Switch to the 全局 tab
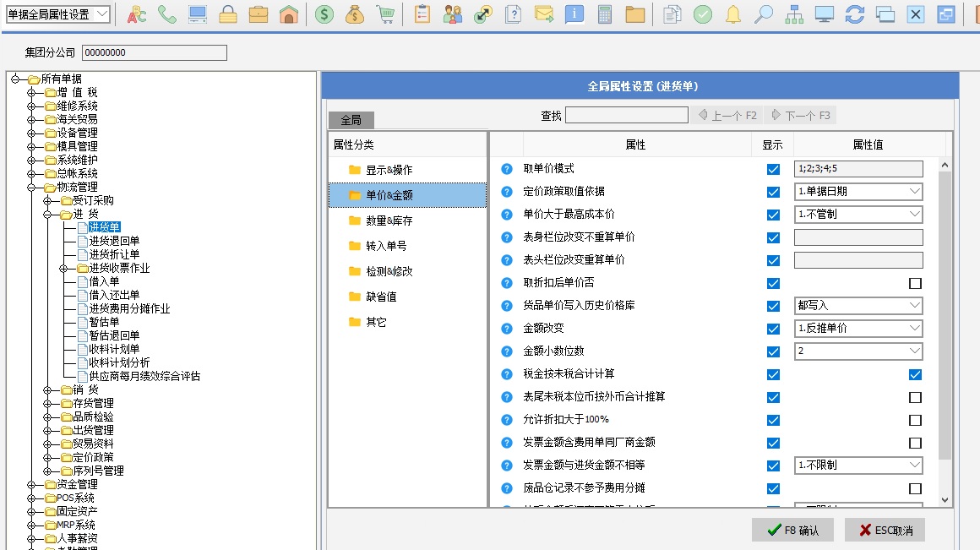980x550 pixels. [x=351, y=121]
